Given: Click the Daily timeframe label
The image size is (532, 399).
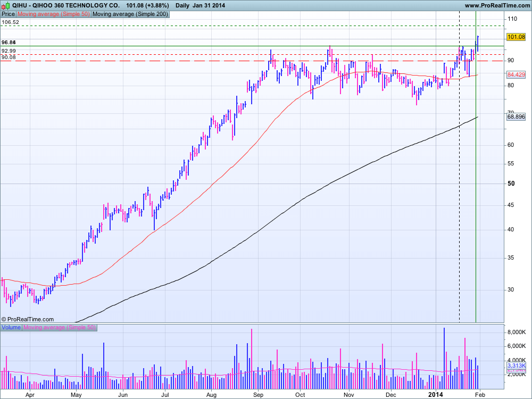Looking at the screenshot, I should point(182,5).
